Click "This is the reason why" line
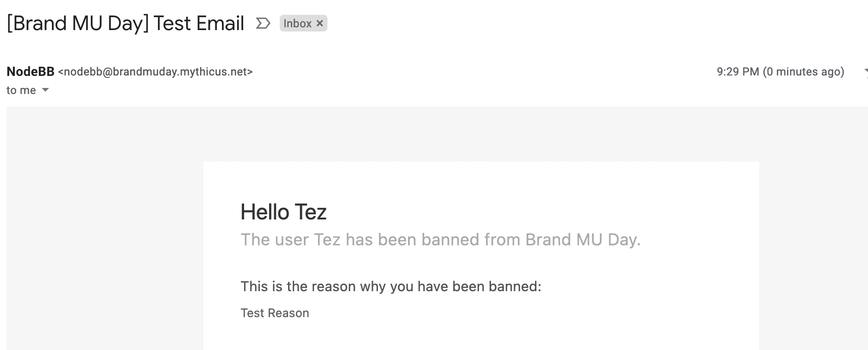The width and height of the screenshot is (868, 350). point(313,287)
